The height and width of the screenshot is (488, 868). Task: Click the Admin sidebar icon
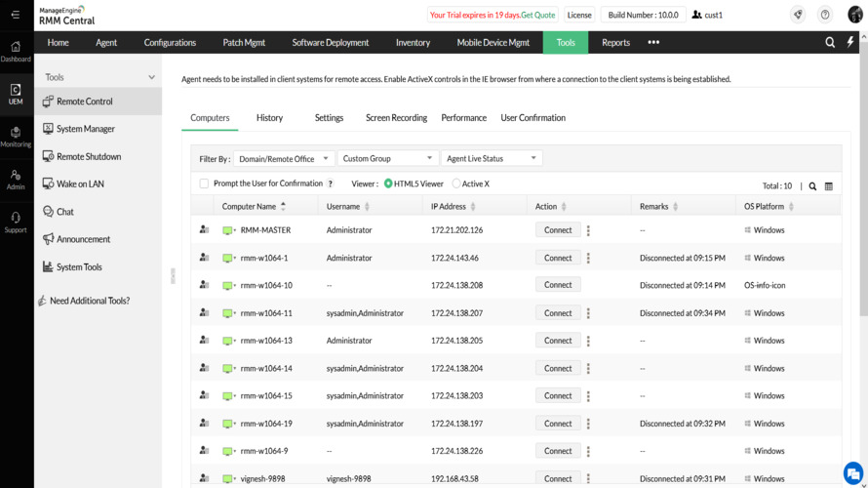(16, 180)
